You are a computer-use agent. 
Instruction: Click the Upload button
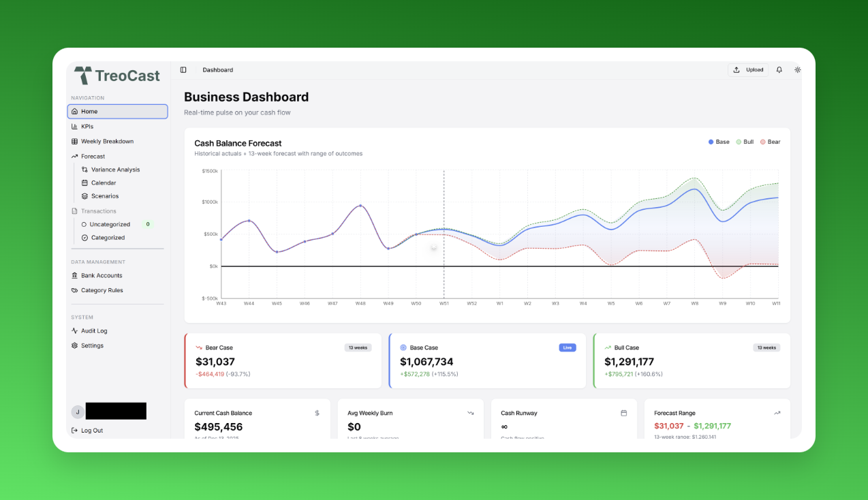point(748,70)
